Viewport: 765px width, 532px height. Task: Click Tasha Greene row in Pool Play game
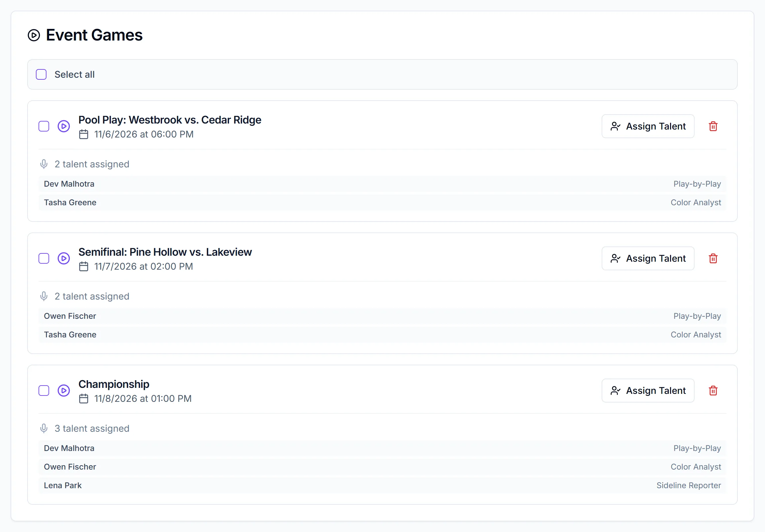click(382, 202)
